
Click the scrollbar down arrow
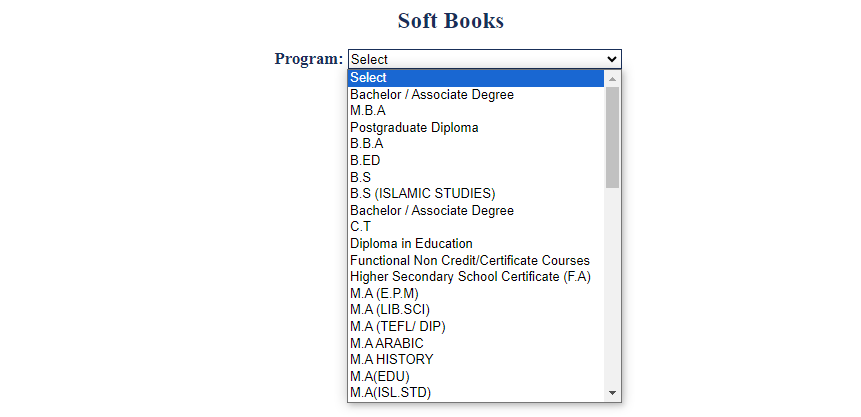[x=613, y=393]
